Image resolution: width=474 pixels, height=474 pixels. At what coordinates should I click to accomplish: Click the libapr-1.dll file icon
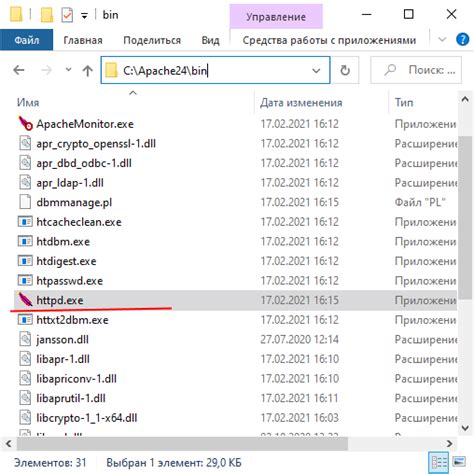tap(25, 359)
